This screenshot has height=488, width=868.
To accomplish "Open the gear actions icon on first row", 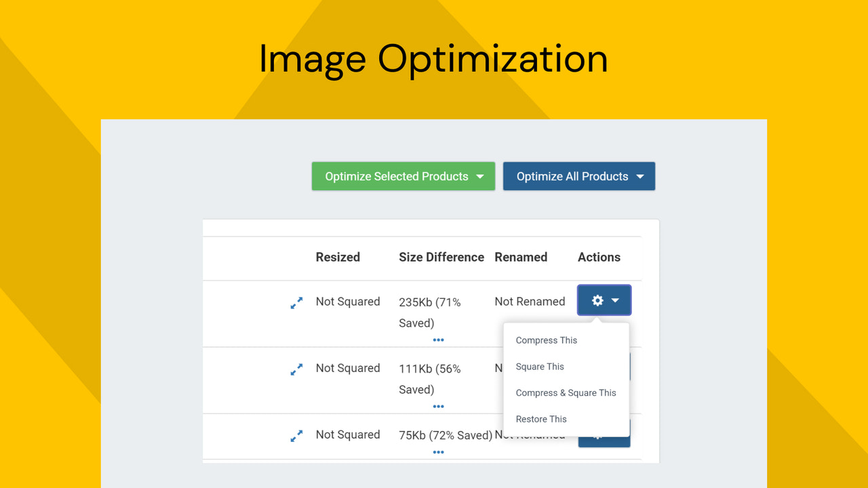I will 597,300.
